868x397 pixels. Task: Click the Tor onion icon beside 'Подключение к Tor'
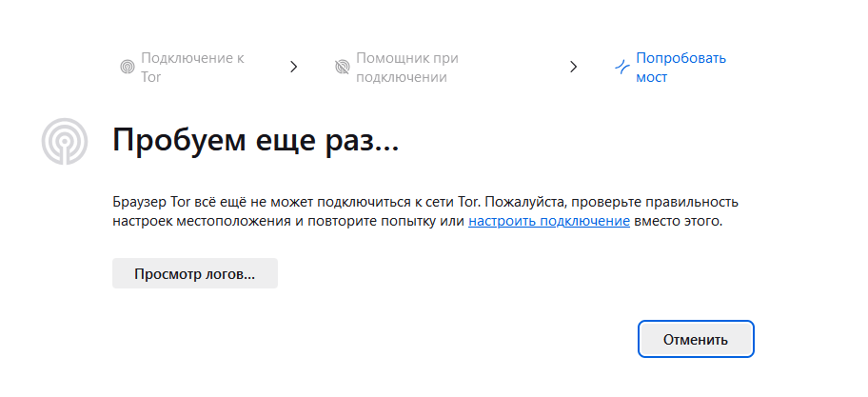(x=128, y=68)
